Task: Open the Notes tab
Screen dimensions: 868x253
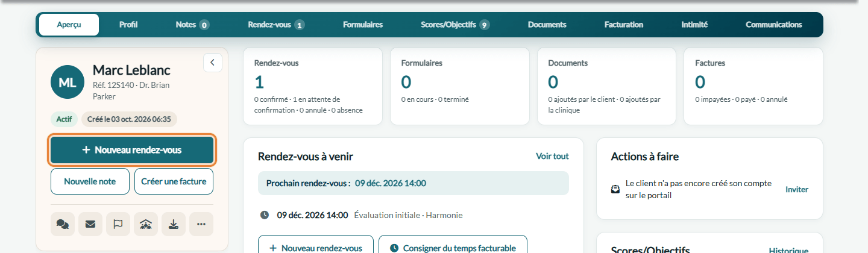Action: 192,25
